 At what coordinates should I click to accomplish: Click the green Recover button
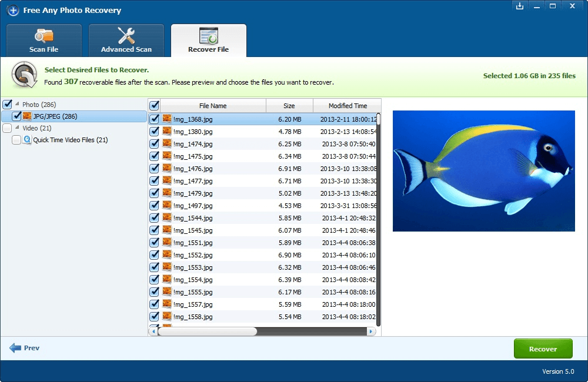pyautogui.click(x=543, y=348)
